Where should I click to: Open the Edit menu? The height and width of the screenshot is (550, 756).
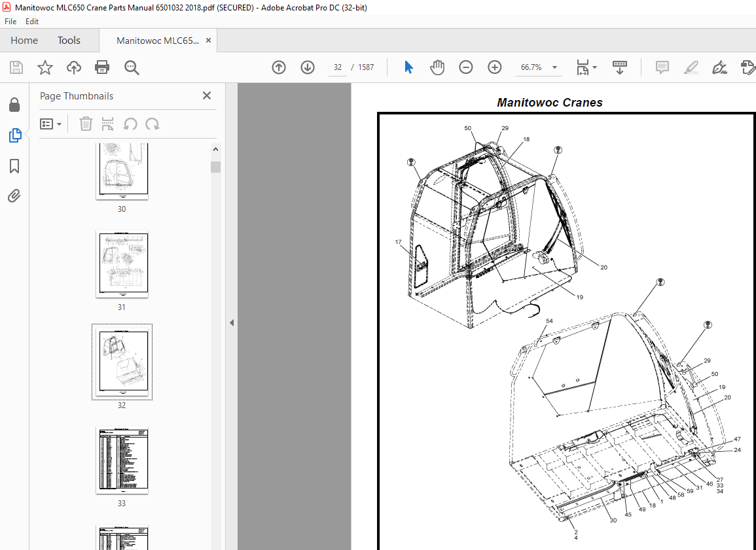(x=32, y=21)
